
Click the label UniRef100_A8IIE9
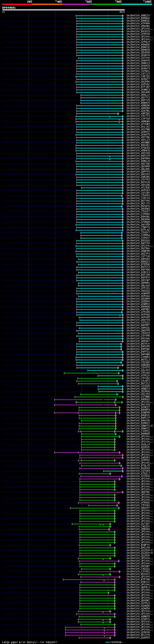pos(138,394)
